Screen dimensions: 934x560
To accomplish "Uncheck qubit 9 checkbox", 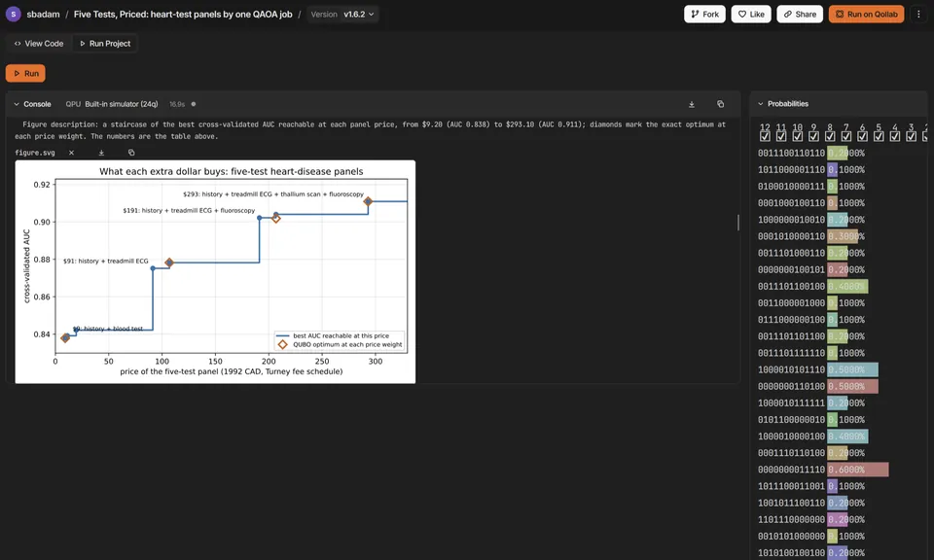I will (813, 136).
